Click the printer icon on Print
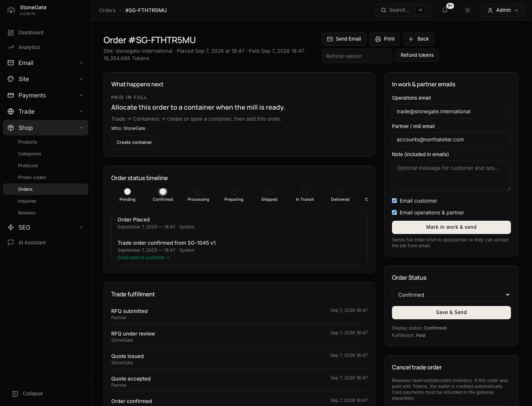Image resolution: width=532 pixels, height=406 pixels. tap(378, 39)
